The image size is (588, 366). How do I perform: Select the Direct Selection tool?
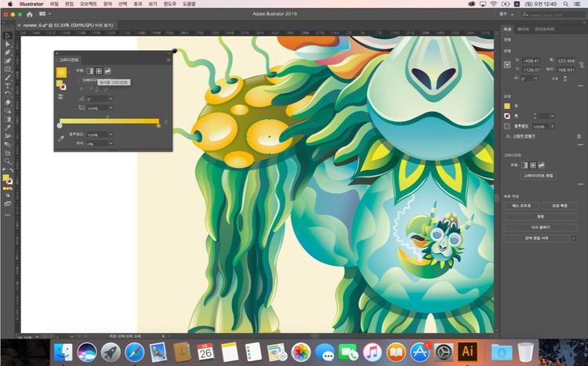[8, 44]
